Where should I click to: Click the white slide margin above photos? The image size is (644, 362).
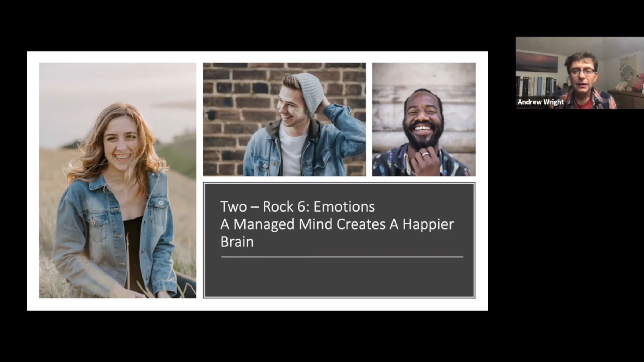tap(258, 57)
